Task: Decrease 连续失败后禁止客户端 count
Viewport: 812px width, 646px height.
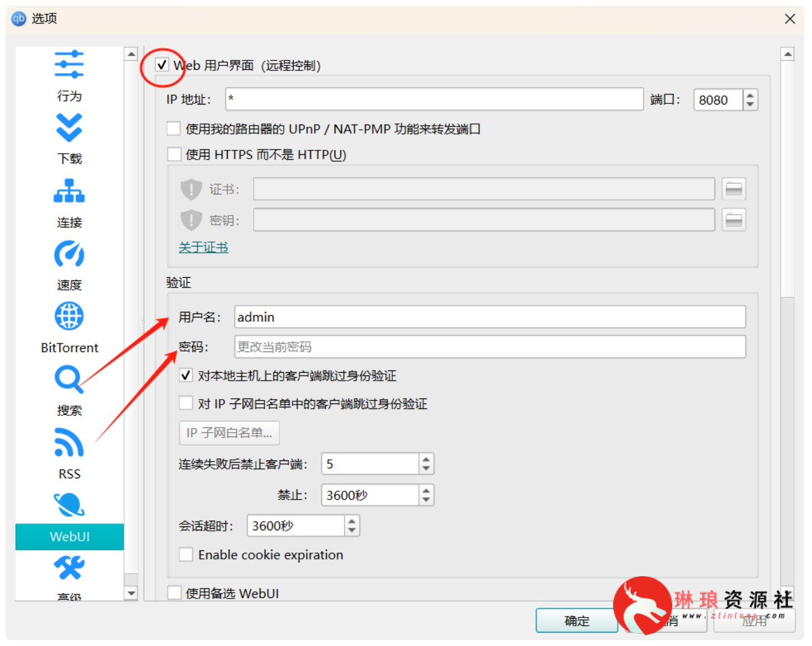Action: click(x=426, y=469)
